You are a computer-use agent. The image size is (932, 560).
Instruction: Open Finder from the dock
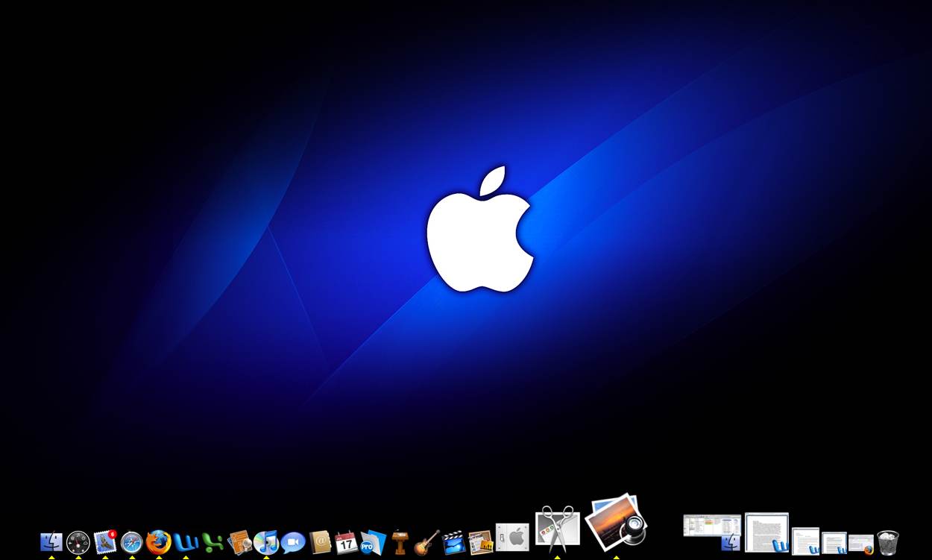(51, 542)
